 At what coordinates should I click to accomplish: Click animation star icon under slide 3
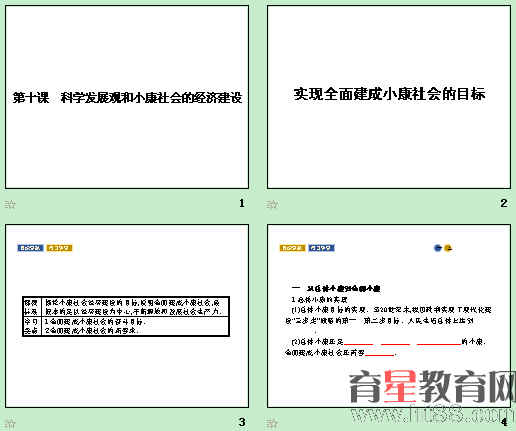tap(10, 423)
